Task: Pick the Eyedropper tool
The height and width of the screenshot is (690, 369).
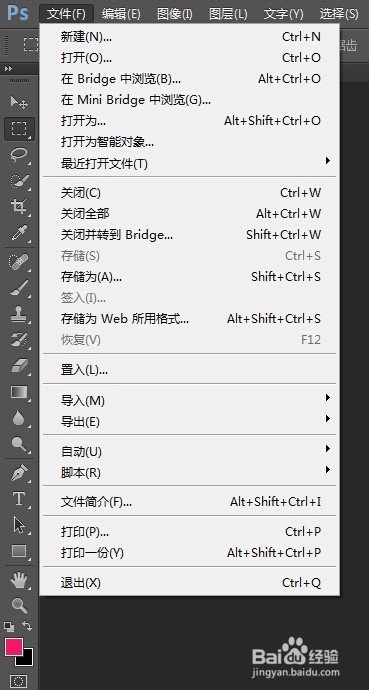Action: coord(19,232)
